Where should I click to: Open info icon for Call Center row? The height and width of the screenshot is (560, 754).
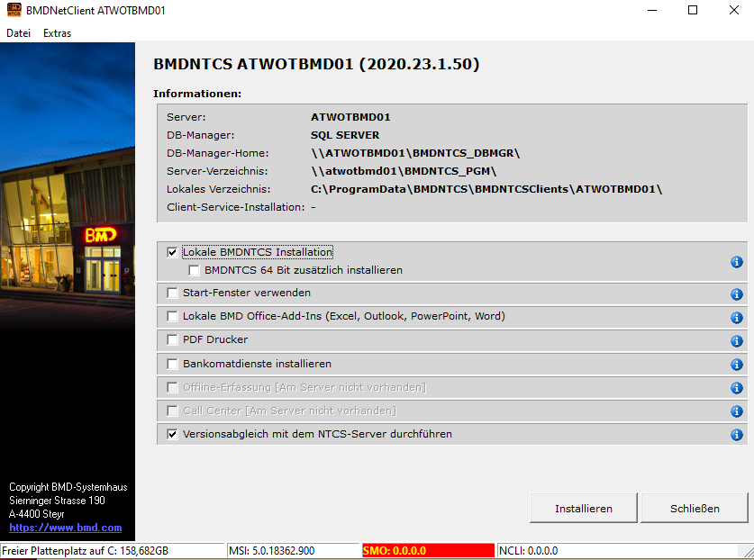[x=737, y=411]
